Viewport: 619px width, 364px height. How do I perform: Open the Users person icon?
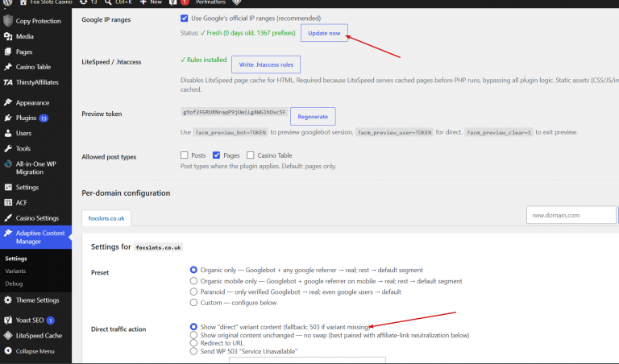(x=8, y=134)
